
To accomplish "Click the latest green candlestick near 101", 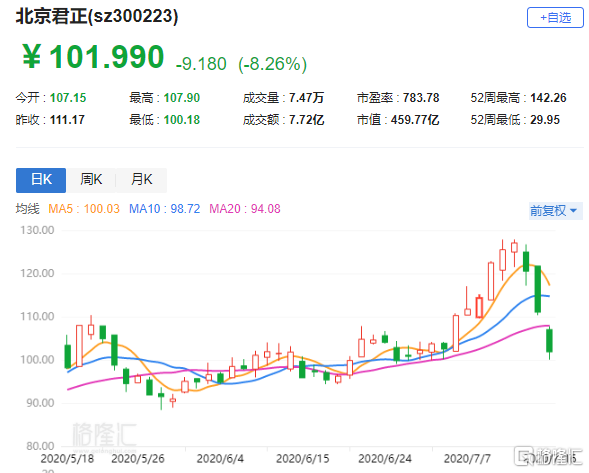I will tap(550, 341).
